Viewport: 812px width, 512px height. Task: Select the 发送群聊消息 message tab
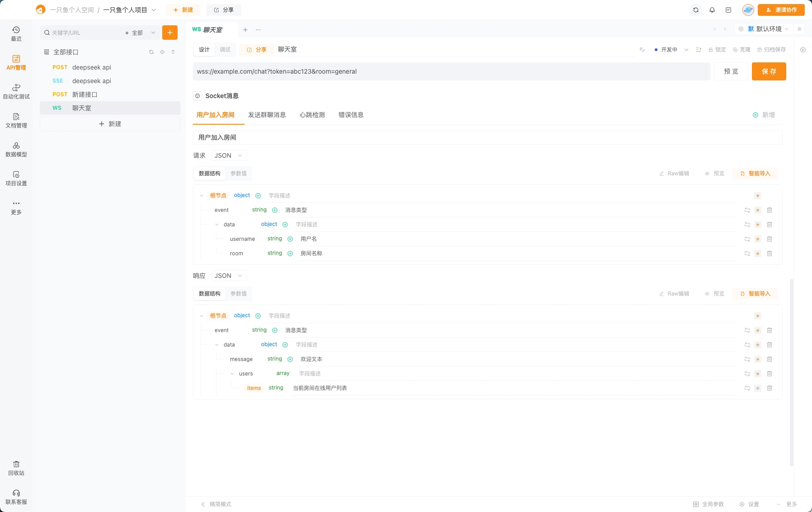coord(267,115)
